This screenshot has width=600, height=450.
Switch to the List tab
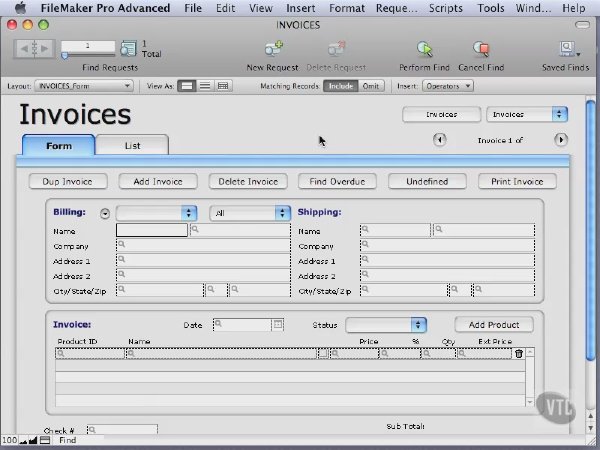pyautogui.click(x=132, y=145)
